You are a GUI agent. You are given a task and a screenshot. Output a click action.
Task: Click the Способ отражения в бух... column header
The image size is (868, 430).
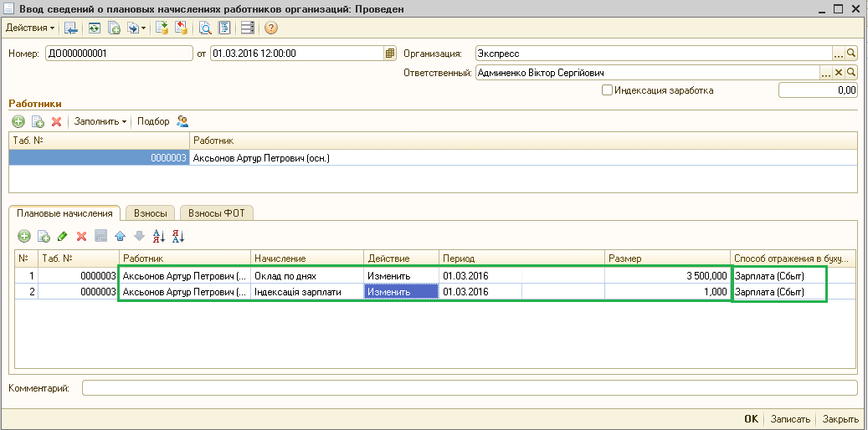(x=794, y=259)
